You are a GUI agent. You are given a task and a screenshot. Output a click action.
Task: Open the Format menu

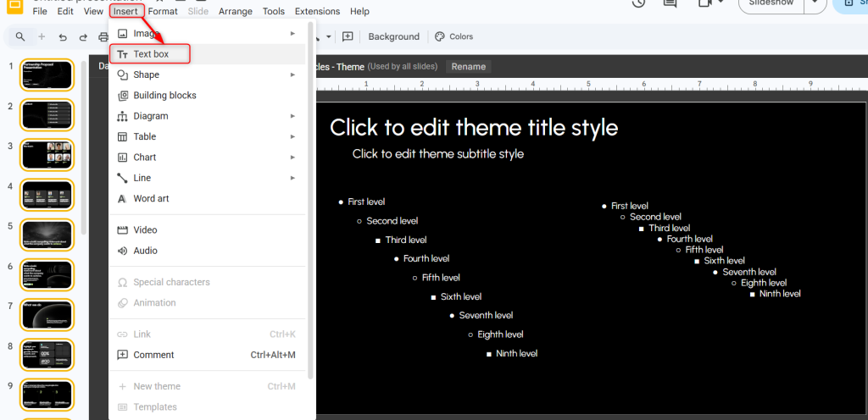coord(163,12)
